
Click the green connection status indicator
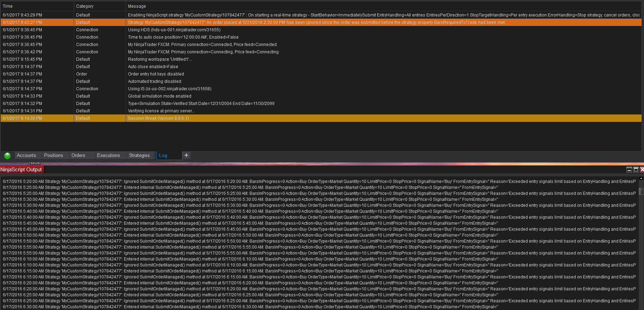pyautogui.click(x=7, y=156)
